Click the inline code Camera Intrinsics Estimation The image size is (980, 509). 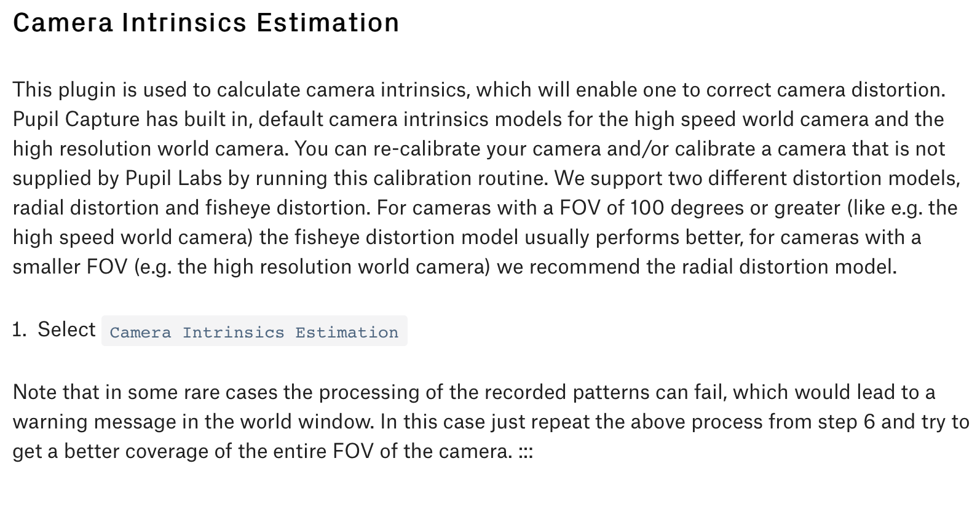coord(255,331)
